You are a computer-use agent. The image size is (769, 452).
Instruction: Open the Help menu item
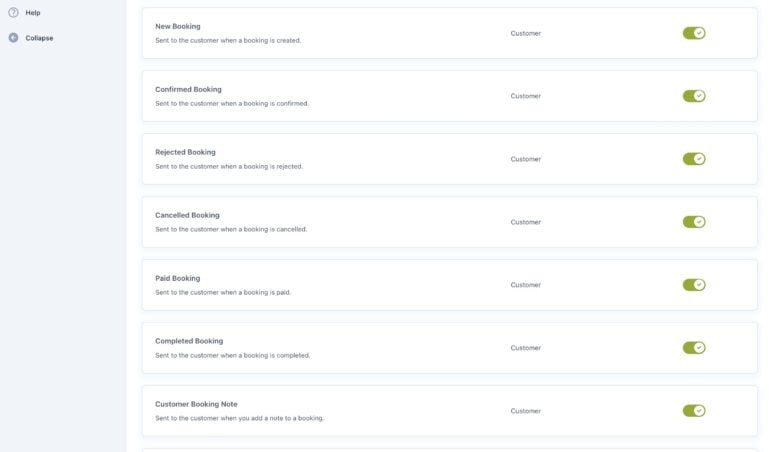[x=33, y=13]
